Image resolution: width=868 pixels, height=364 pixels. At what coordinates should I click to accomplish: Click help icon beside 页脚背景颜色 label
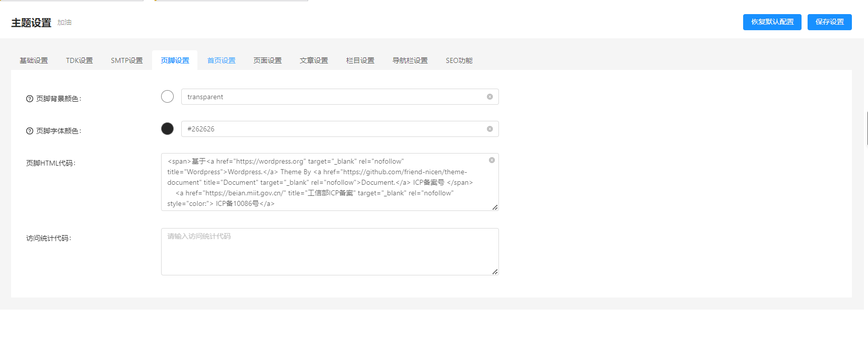pos(30,99)
